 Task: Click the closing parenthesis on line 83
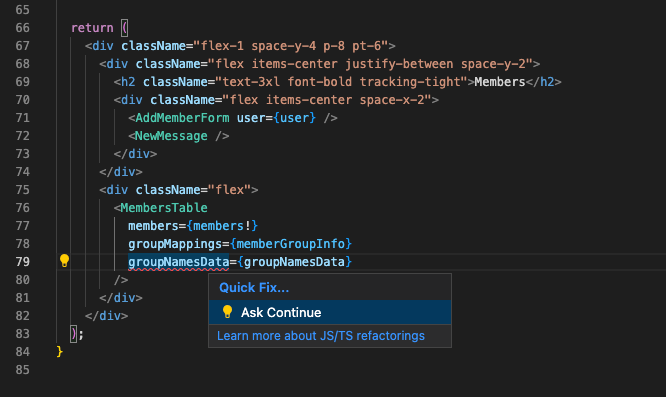(x=74, y=334)
